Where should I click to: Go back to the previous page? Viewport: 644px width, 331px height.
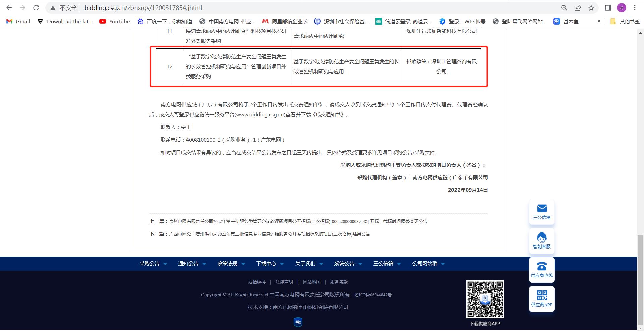[x=9, y=8]
